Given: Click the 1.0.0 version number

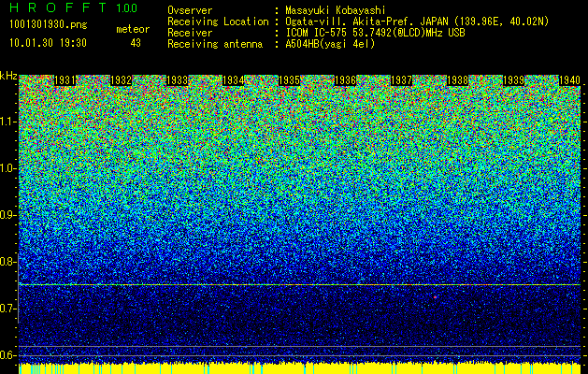Looking at the screenshot, I should 127,7.
